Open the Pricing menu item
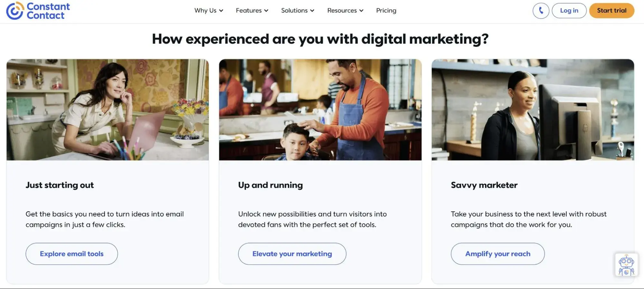Screen dimensions: 644x289 386,11
